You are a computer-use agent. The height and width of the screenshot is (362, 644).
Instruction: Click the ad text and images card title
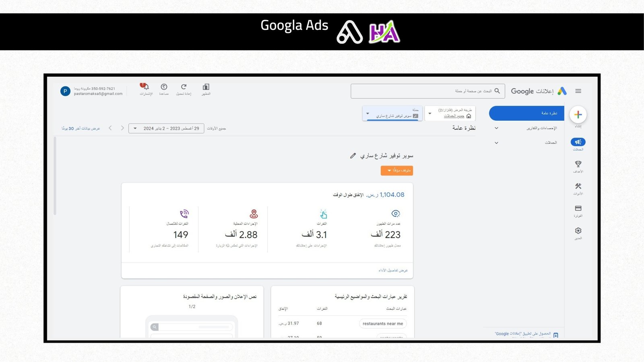point(220,297)
